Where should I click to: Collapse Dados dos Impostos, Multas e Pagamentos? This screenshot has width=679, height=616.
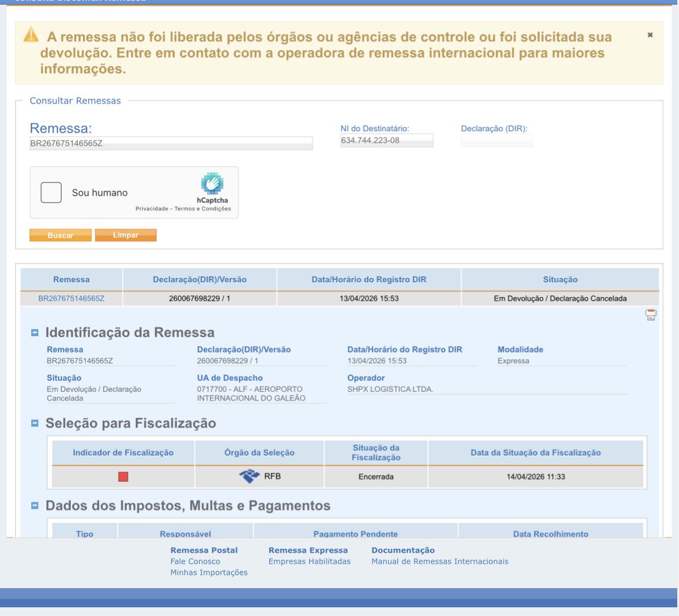[x=35, y=506]
